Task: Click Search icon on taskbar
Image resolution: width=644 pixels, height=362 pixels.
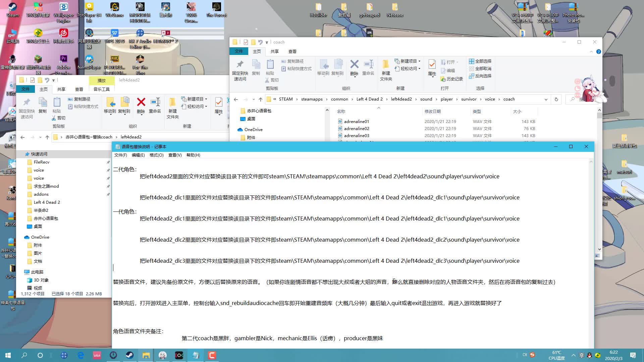Action: 24,355
